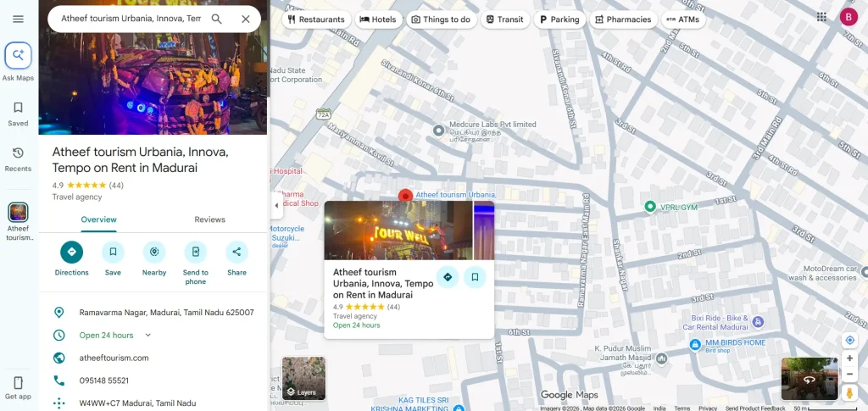The image size is (868, 411).
Task: Open the hamburger main menu
Action: point(19,19)
